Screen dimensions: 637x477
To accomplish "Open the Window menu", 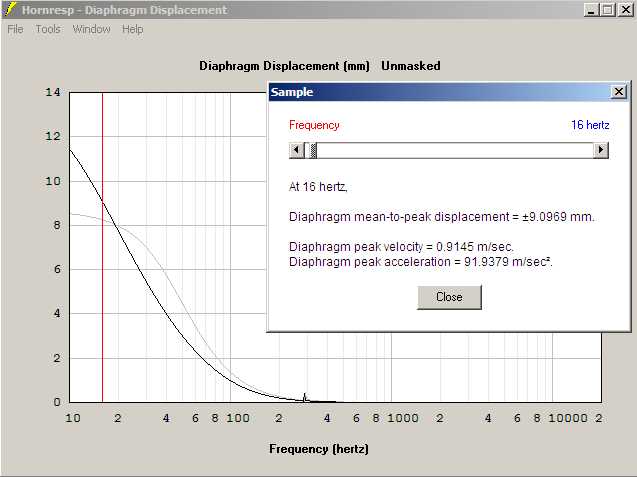I will [91, 29].
